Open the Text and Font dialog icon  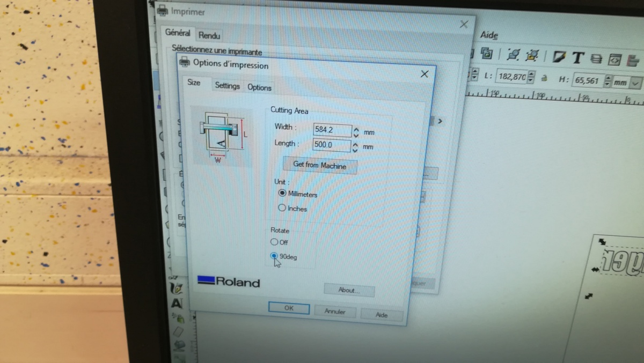click(x=577, y=57)
